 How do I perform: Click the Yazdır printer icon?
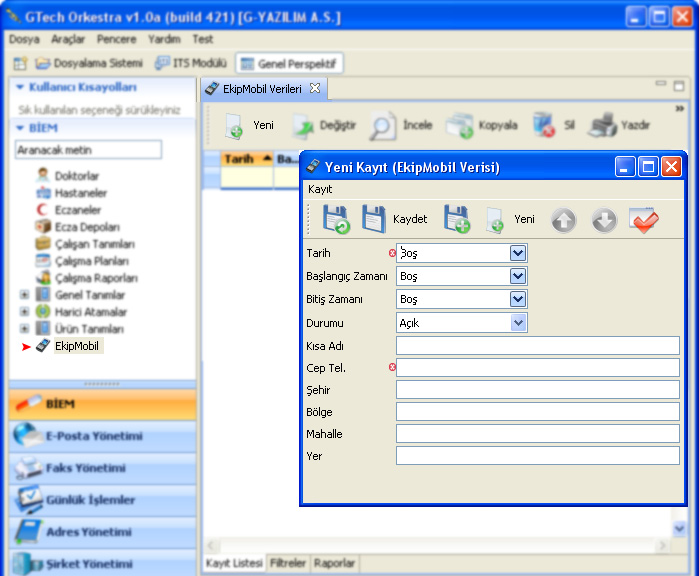point(602,126)
